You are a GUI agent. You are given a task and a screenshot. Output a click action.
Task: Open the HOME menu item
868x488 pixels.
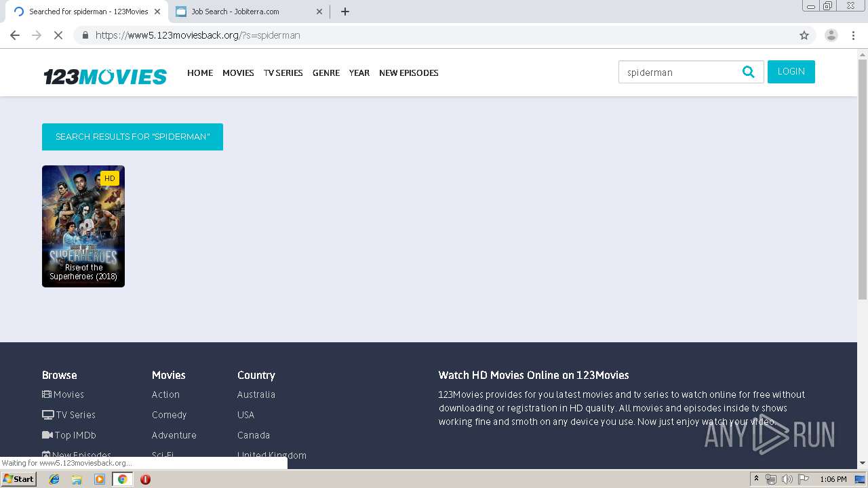coord(200,73)
